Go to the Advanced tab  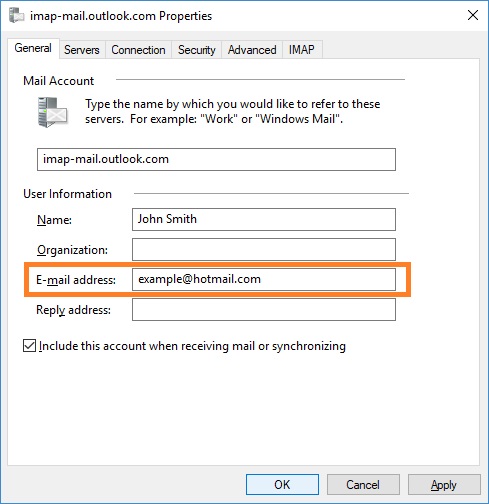point(252,50)
